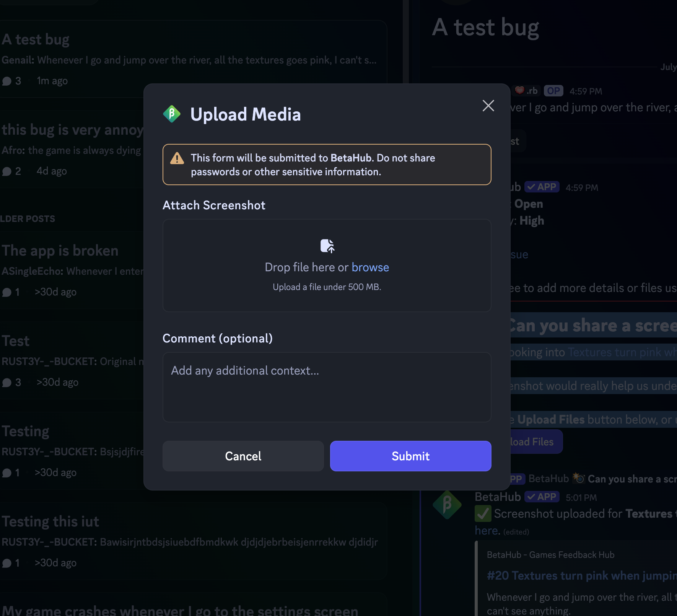The width and height of the screenshot is (677, 616).
Task: Click the BetaHub submission warning banner text
Action: coord(313,165)
